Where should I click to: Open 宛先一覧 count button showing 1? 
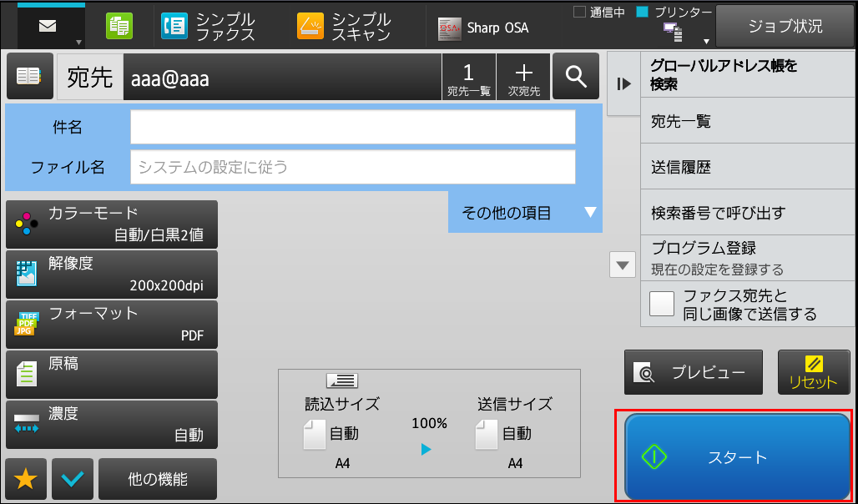pos(469,77)
